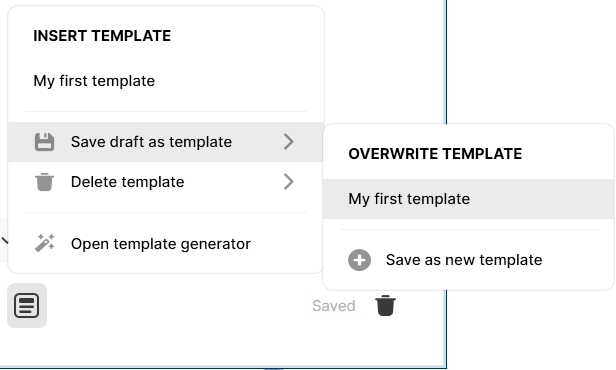Click the Saved status label

click(x=334, y=306)
